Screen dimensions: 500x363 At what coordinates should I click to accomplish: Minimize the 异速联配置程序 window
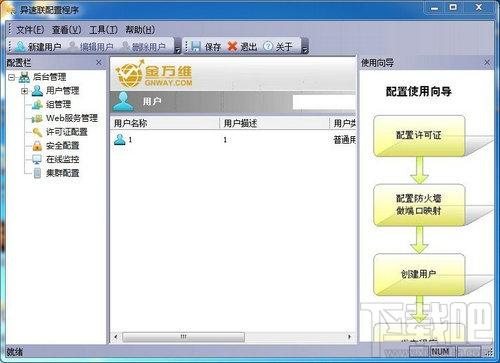pyautogui.click(x=435, y=8)
